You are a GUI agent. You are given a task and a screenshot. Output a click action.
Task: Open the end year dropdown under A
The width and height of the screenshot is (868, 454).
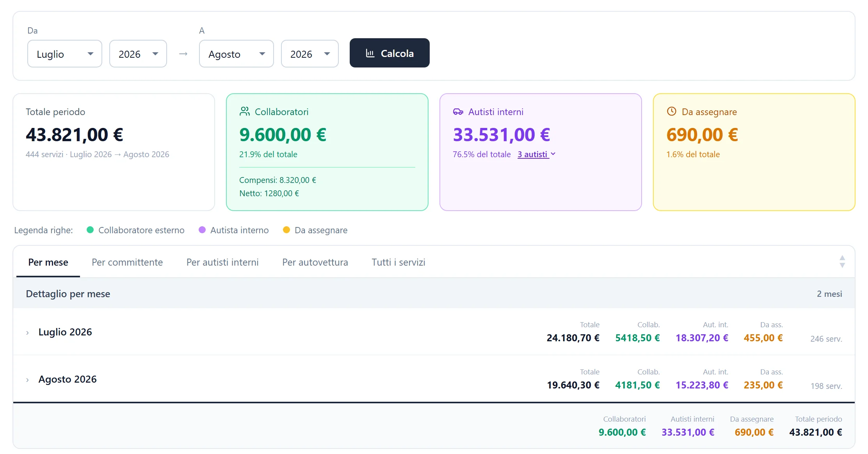click(x=310, y=54)
